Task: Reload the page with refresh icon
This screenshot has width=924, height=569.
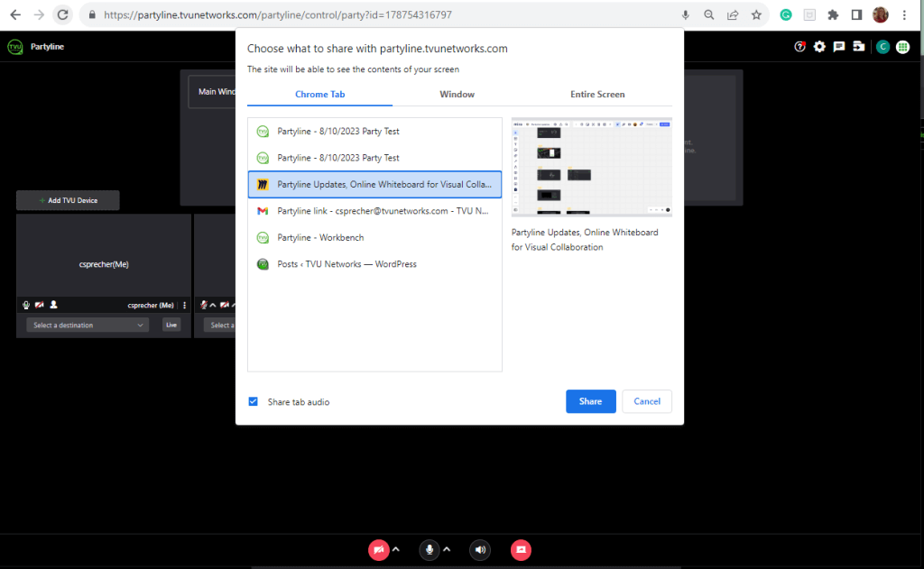Action: coord(62,14)
